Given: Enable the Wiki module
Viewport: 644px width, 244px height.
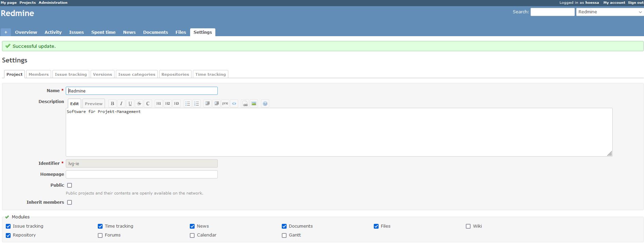Looking at the screenshot, I should 468,226.
